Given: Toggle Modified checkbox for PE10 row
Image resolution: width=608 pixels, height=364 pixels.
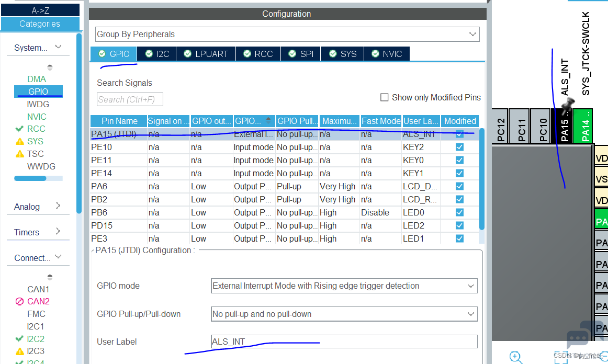Looking at the screenshot, I should pyautogui.click(x=459, y=147).
